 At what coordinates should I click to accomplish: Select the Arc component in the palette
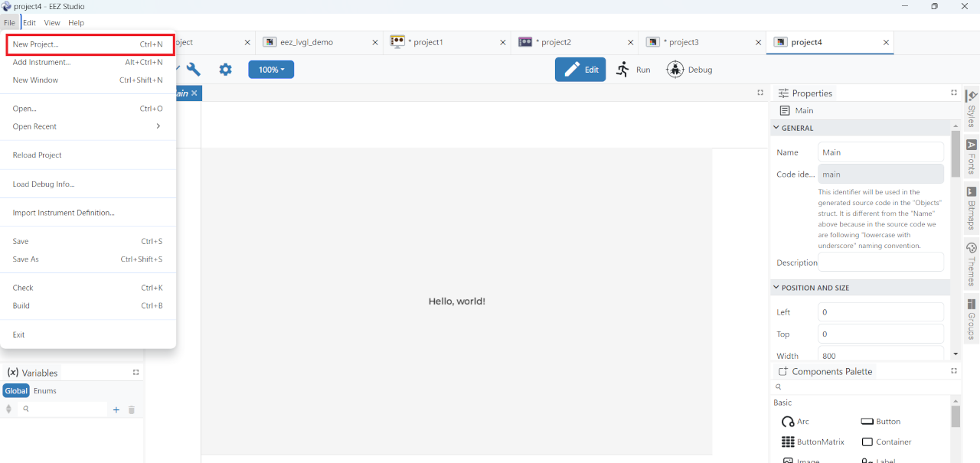[795, 422]
